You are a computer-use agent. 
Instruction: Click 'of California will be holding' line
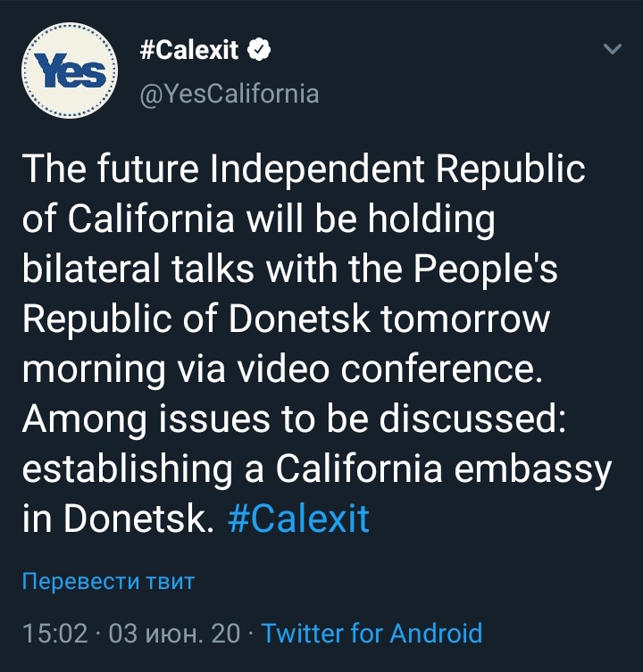coord(259,220)
